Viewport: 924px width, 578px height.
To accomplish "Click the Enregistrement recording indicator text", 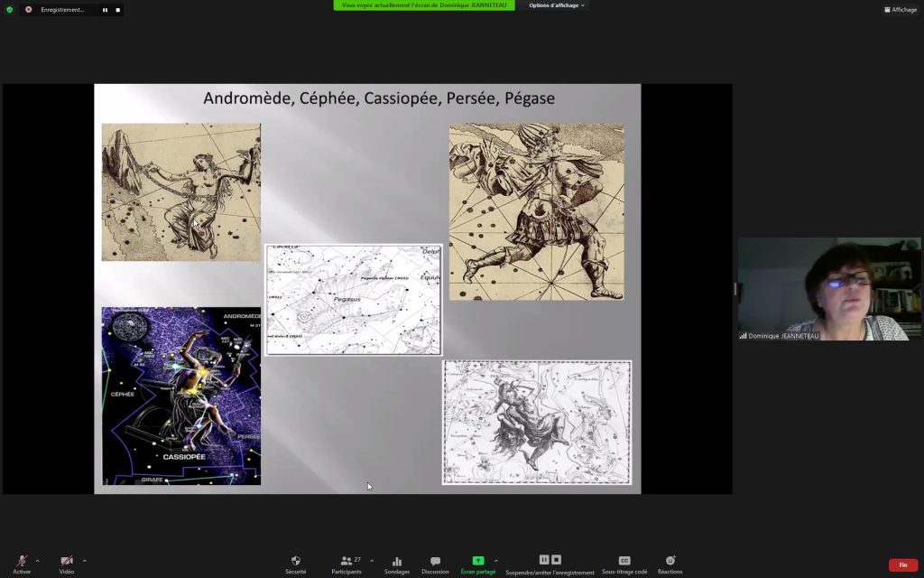I will (62, 10).
